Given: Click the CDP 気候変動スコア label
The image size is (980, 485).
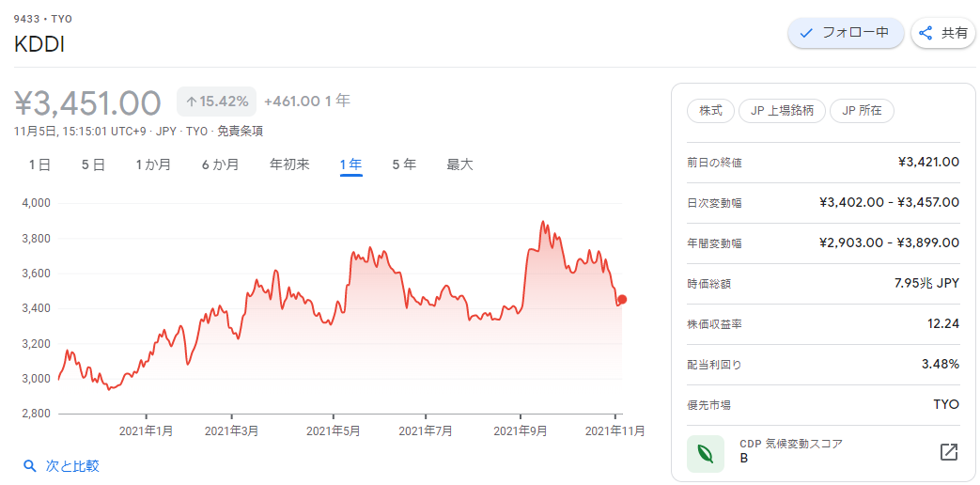Looking at the screenshot, I should click(x=790, y=444).
